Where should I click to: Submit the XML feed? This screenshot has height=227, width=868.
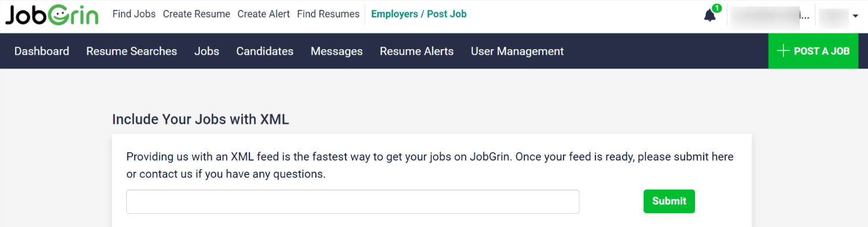coord(669,201)
